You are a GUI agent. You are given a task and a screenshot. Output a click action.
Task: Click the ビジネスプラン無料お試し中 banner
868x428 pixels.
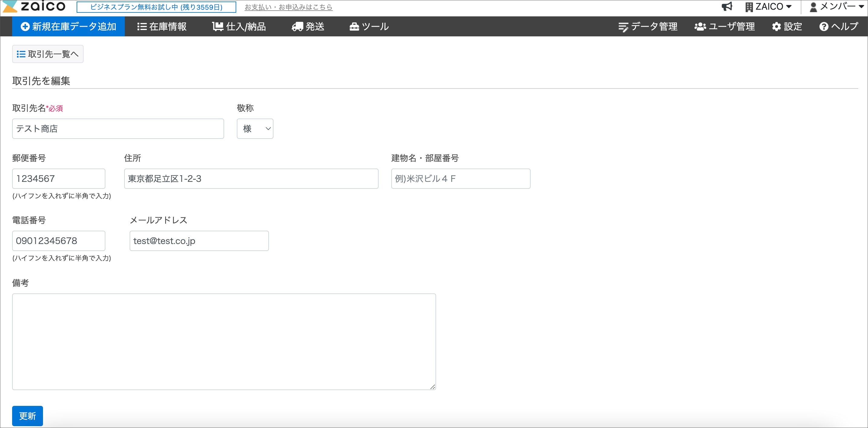pyautogui.click(x=156, y=7)
